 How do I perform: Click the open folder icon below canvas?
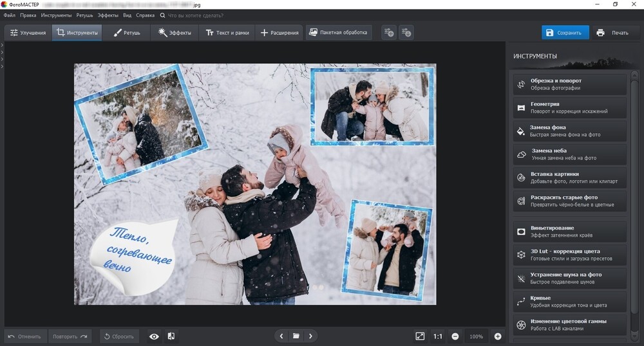296,336
